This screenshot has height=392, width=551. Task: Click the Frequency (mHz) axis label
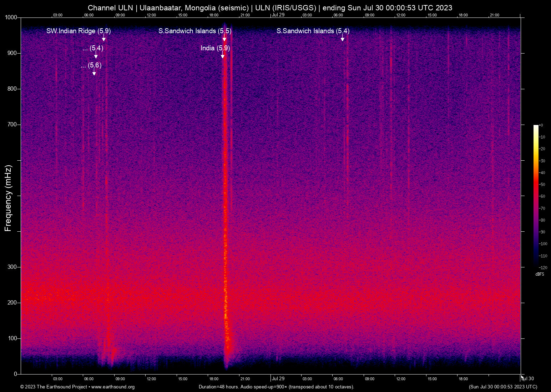click(x=8, y=198)
